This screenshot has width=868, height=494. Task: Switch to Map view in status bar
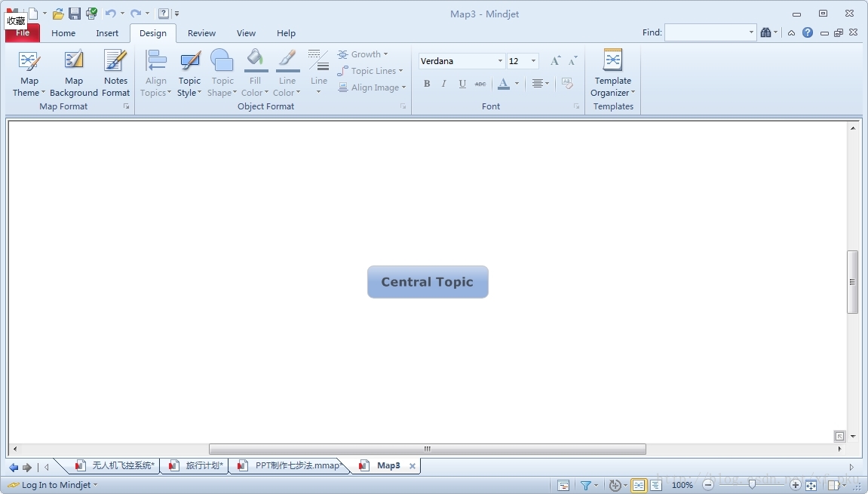[638, 486]
